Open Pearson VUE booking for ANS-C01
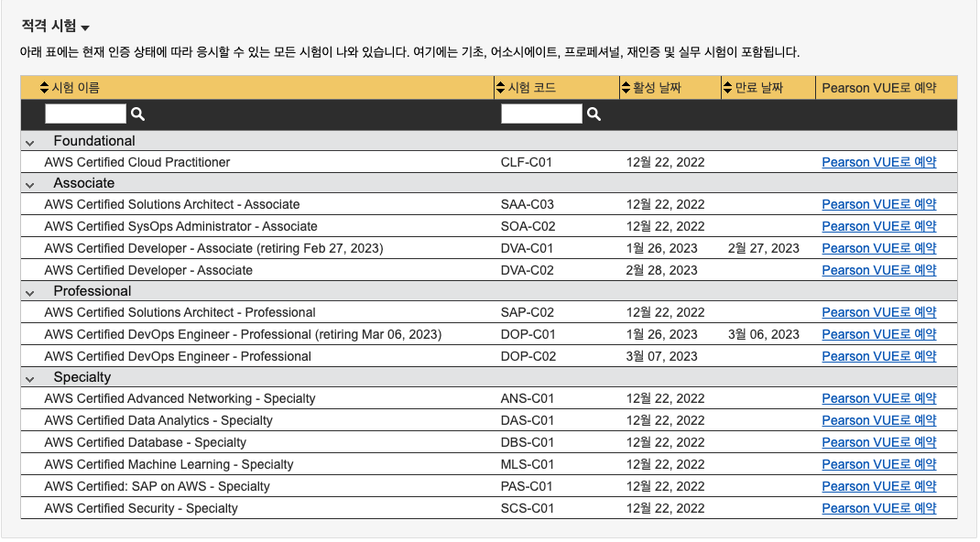 (x=878, y=398)
